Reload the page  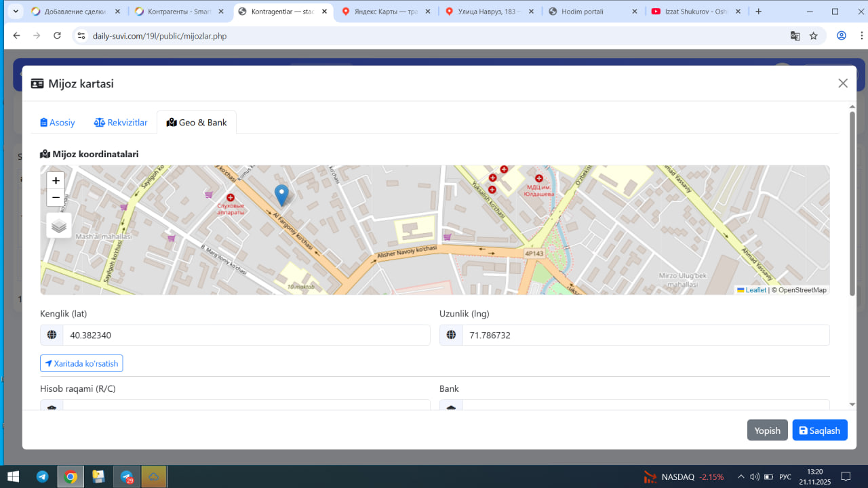(x=57, y=36)
